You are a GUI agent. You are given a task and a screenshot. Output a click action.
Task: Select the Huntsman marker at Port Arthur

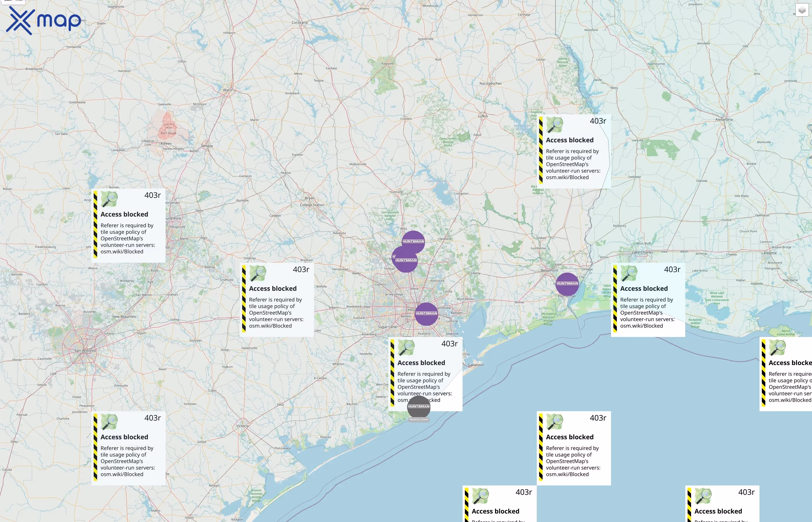567,284
